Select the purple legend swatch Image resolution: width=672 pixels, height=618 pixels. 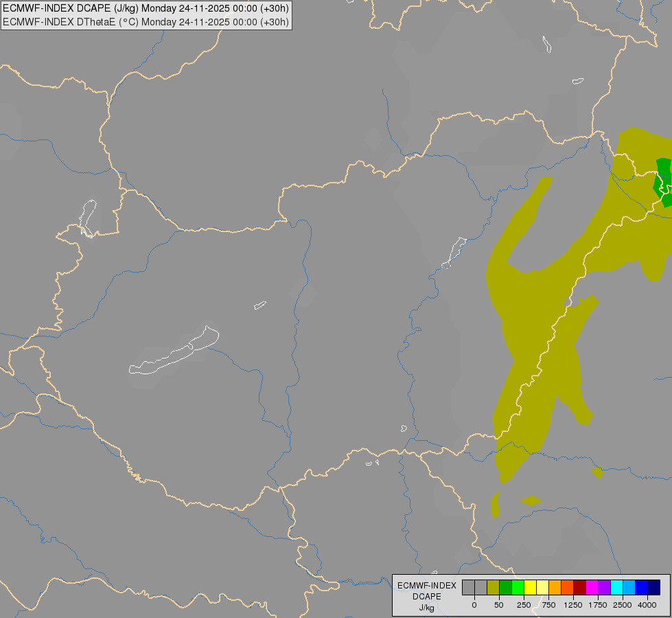(x=604, y=587)
